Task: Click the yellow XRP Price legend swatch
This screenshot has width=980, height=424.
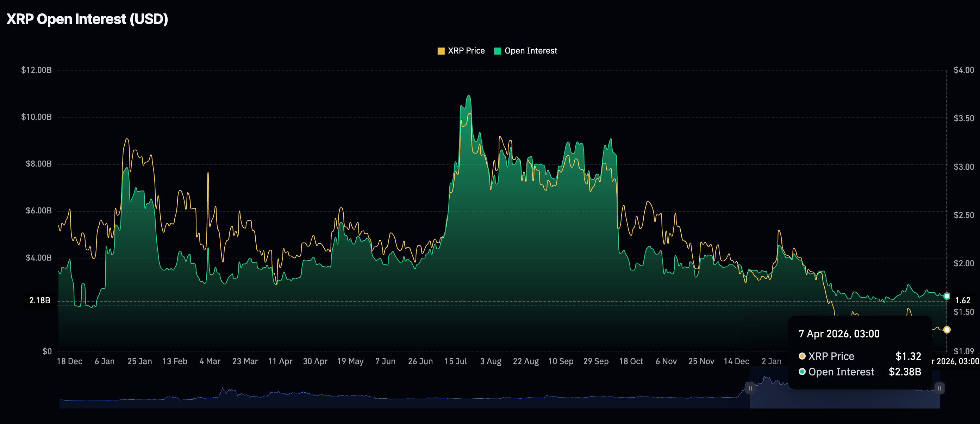Action: coord(441,51)
